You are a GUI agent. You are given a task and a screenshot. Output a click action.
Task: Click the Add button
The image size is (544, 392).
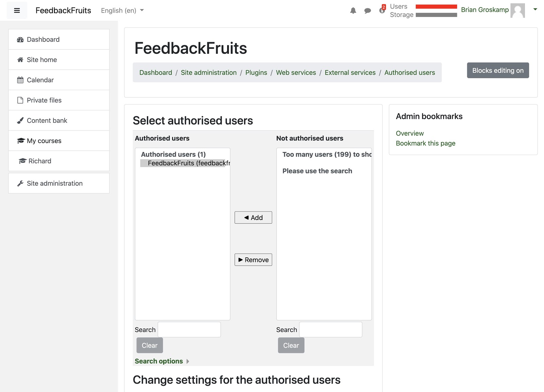click(253, 218)
